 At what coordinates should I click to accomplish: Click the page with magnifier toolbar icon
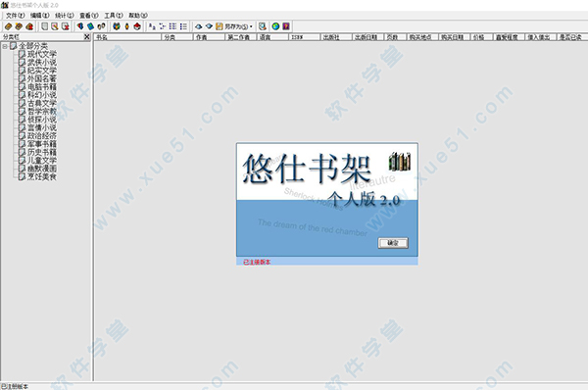click(55, 26)
